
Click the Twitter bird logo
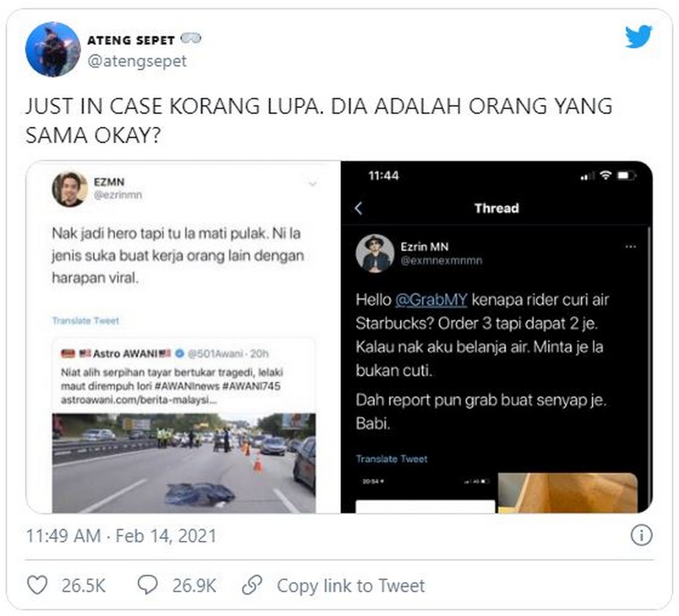638,37
